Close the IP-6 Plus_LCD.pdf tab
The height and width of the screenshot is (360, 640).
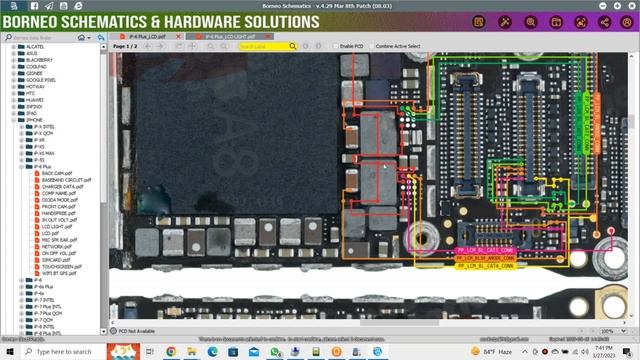[x=178, y=36]
